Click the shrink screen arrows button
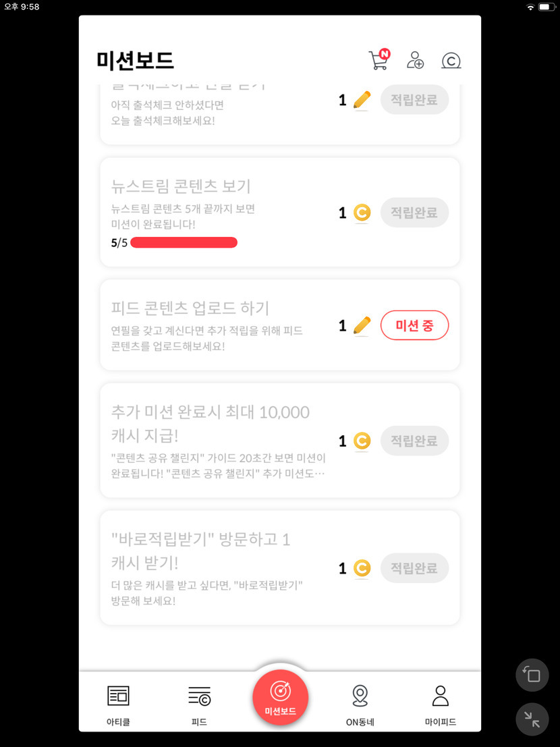This screenshot has height=747, width=560. [x=532, y=720]
